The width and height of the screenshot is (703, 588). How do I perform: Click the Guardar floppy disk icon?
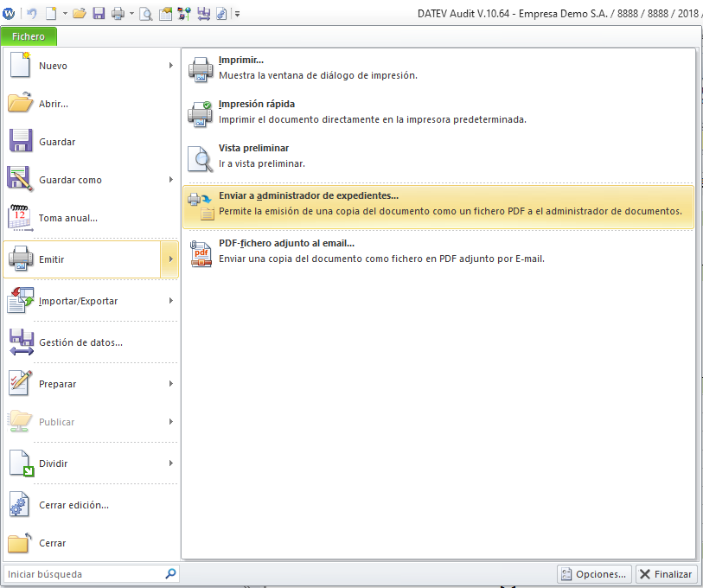[21, 140]
